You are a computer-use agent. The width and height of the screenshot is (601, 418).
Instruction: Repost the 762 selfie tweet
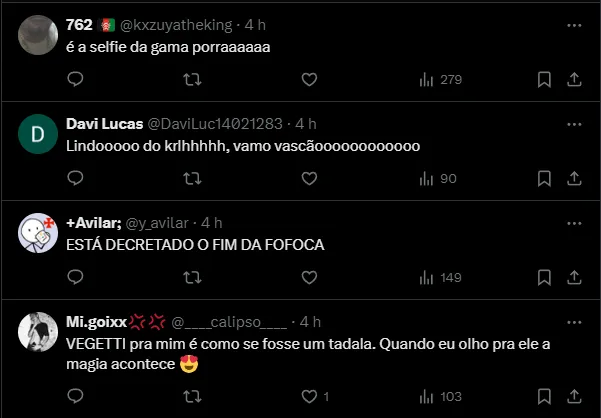coord(193,79)
